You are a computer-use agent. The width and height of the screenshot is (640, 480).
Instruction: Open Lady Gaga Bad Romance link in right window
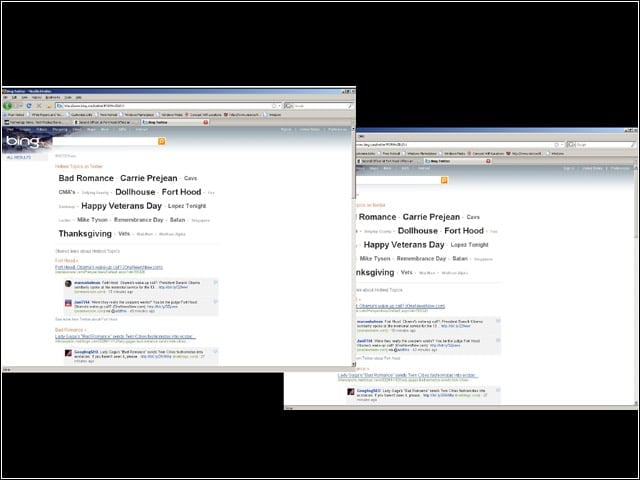click(x=408, y=375)
